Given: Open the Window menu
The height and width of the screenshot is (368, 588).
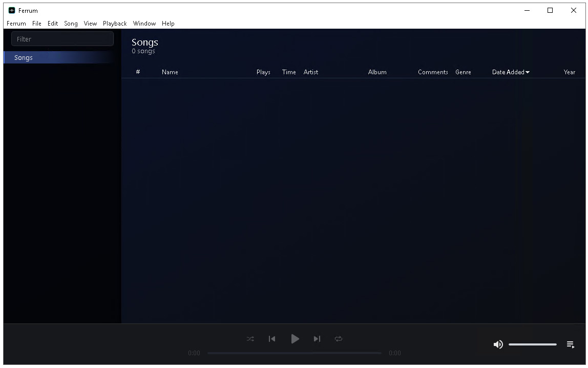Looking at the screenshot, I should pos(144,23).
